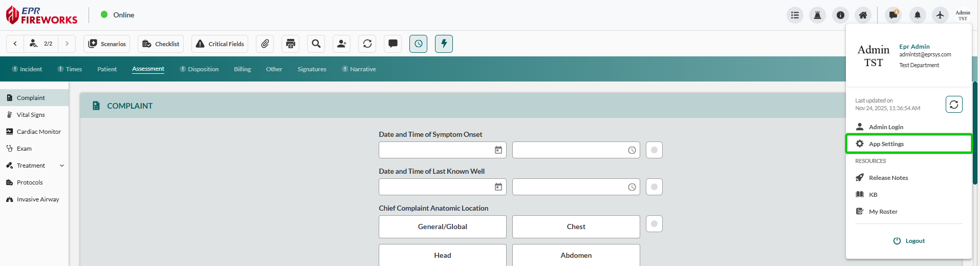Open search with the magnifier icon
The height and width of the screenshot is (266, 980).
[x=316, y=44]
